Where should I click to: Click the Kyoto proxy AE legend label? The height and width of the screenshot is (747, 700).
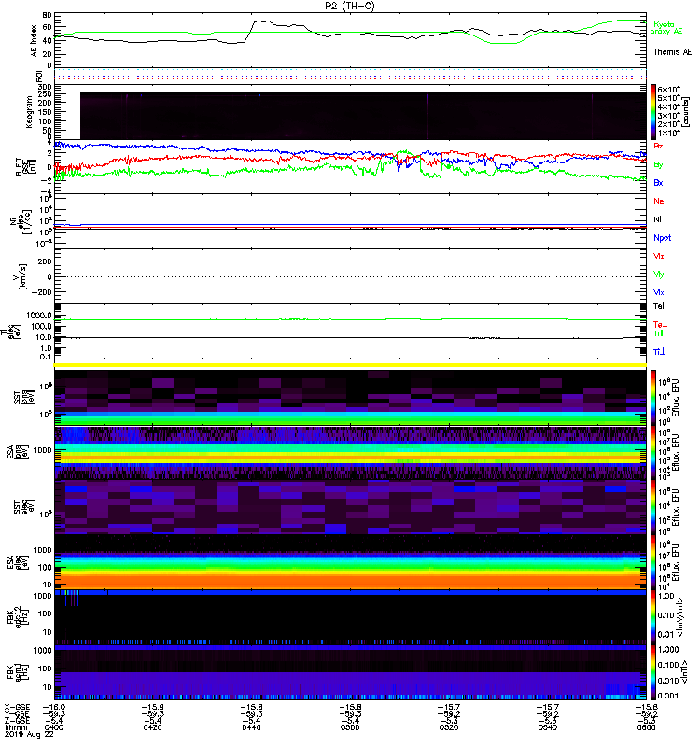(665, 27)
